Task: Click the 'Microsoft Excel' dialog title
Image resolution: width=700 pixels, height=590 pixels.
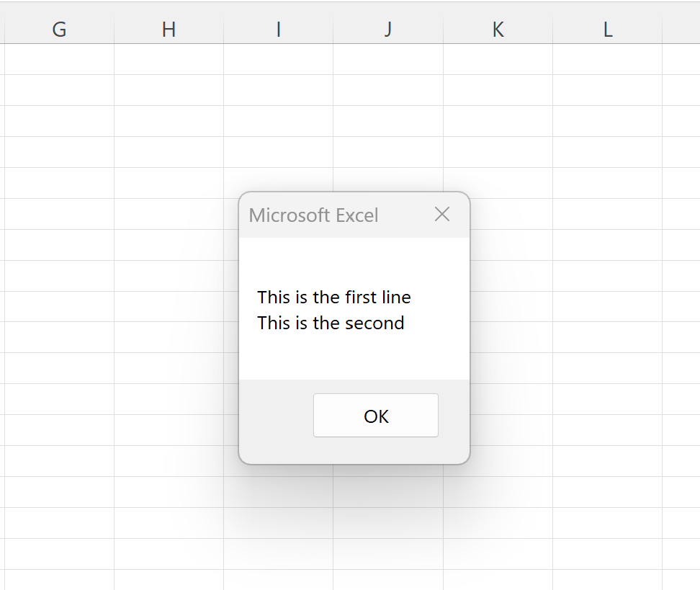Action: [313, 215]
